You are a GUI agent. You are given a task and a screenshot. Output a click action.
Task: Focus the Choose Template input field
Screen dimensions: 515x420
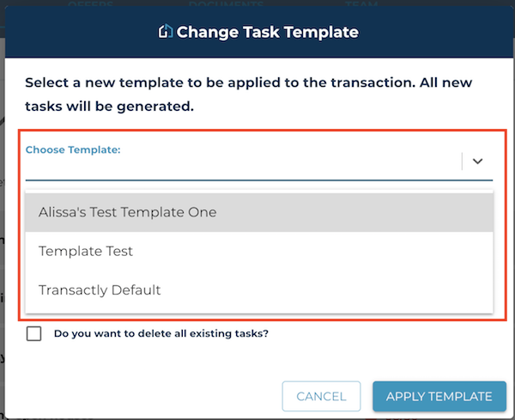[x=243, y=161]
